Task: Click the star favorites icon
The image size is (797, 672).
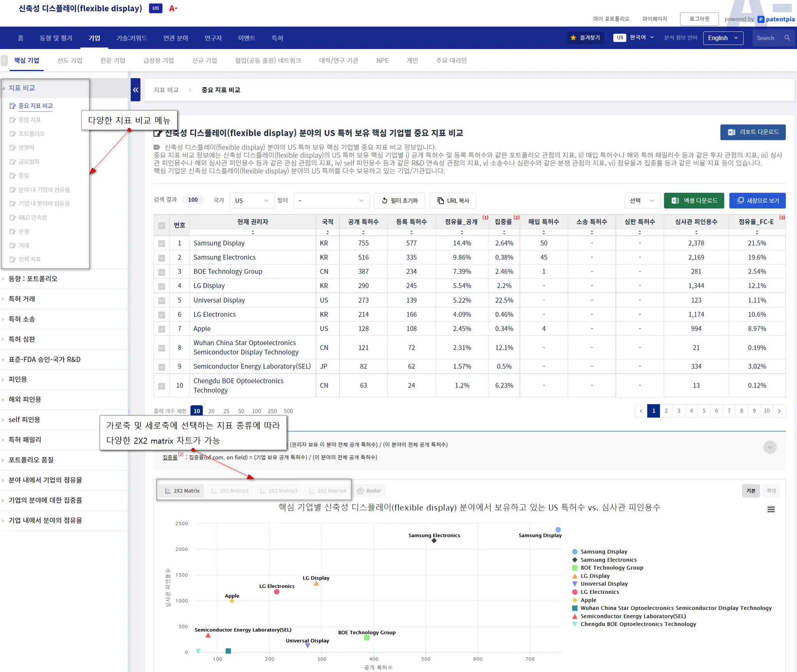Action: pos(573,38)
